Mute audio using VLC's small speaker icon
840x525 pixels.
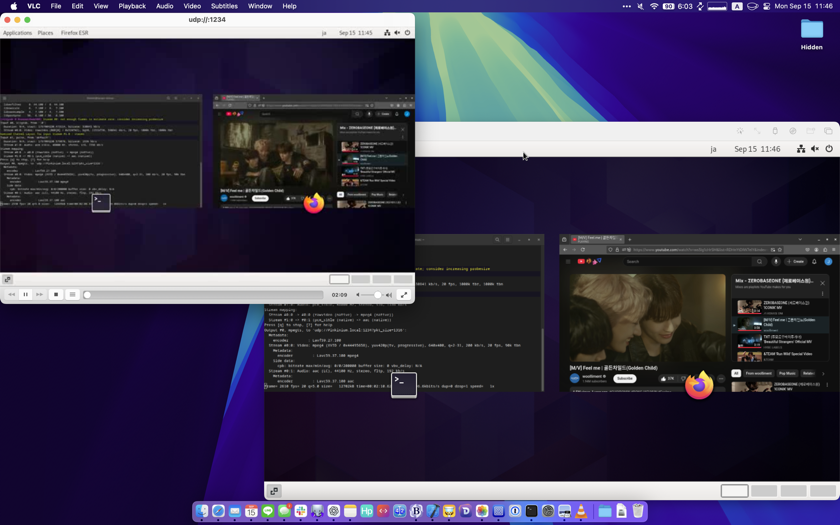(x=358, y=295)
